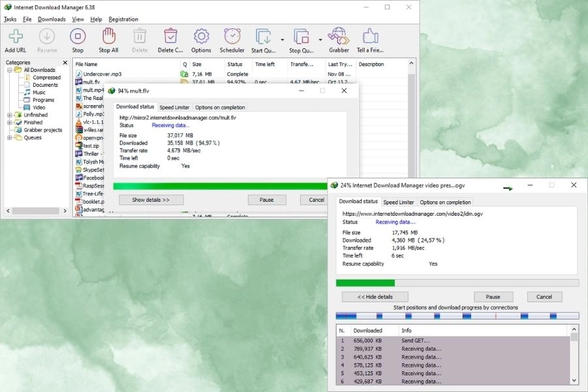Open Options on completion tab in mult.flv dialog
The height and width of the screenshot is (392, 588).
pyautogui.click(x=220, y=107)
